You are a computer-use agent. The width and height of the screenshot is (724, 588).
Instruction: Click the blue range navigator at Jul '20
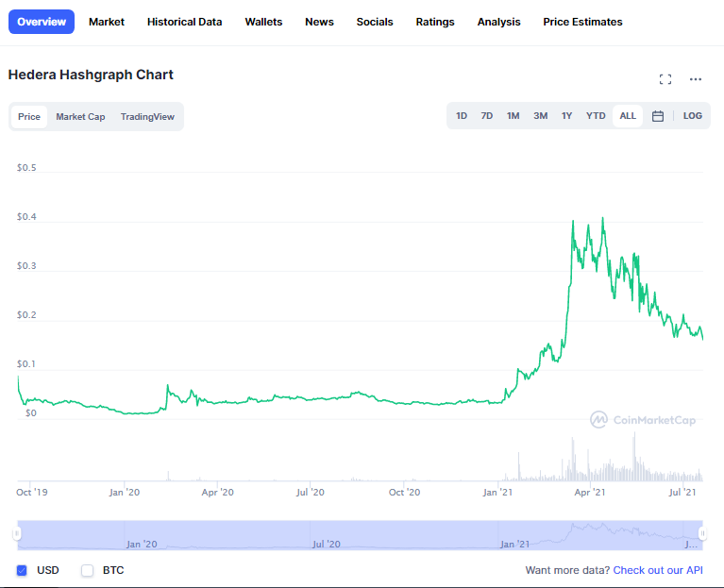click(x=326, y=545)
